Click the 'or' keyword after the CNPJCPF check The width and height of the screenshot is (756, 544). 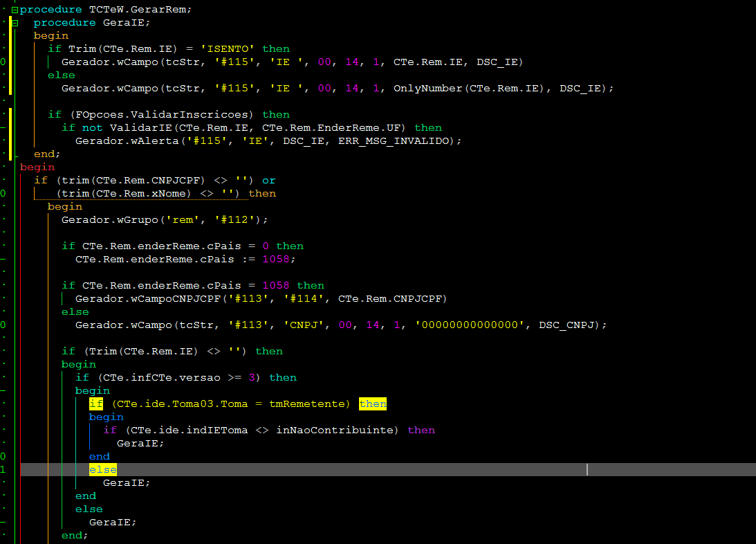pyautogui.click(x=268, y=181)
